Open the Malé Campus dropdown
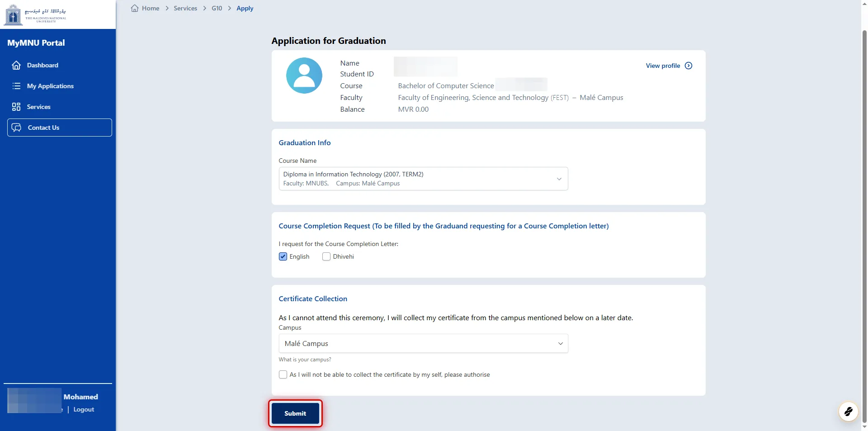Image resolution: width=868 pixels, height=431 pixels. (423, 343)
